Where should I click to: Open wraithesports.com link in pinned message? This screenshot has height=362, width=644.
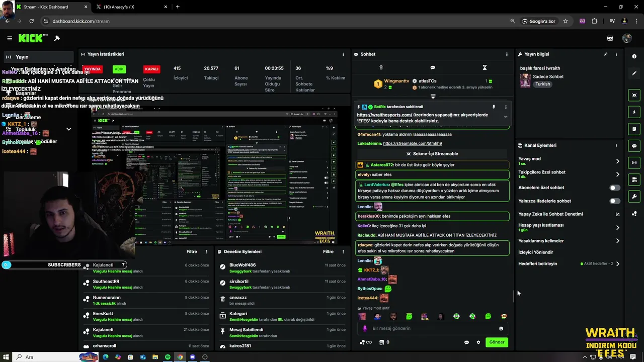[384, 115]
